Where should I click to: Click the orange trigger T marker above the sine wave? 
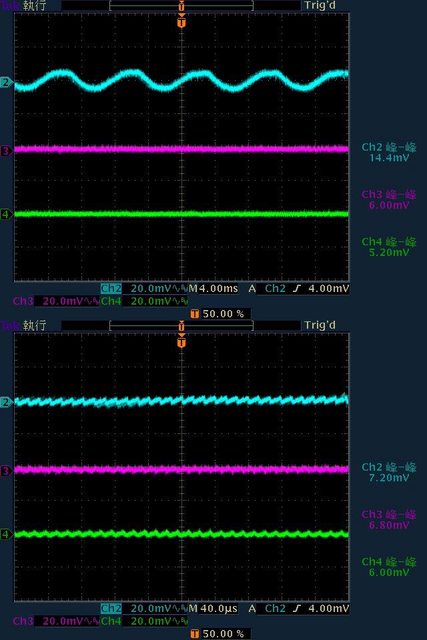point(182,22)
